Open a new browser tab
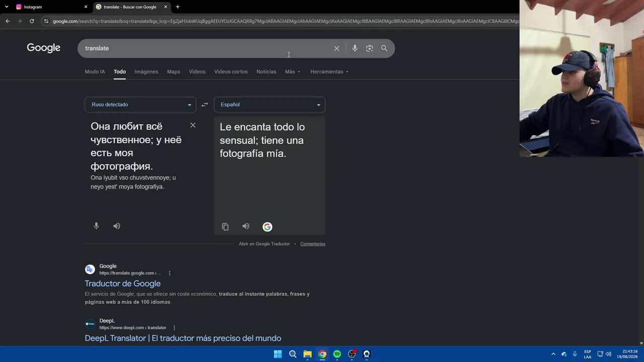Screen dimensions: 644x362 click(178, 7)
